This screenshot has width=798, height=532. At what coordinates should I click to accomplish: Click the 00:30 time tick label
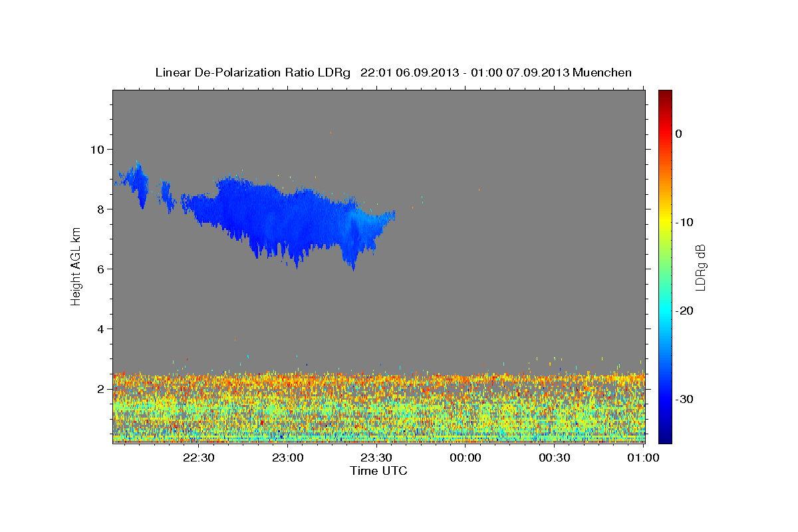tap(554, 458)
